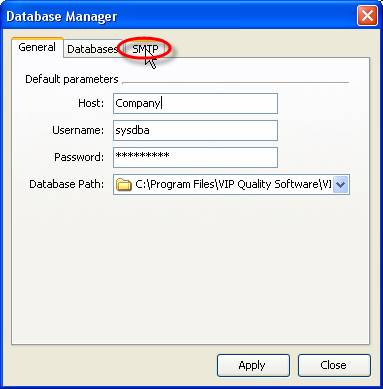Image resolution: width=383 pixels, height=389 pixels.
Task: Click the Close button at bottom
Action: pos(334,365)
